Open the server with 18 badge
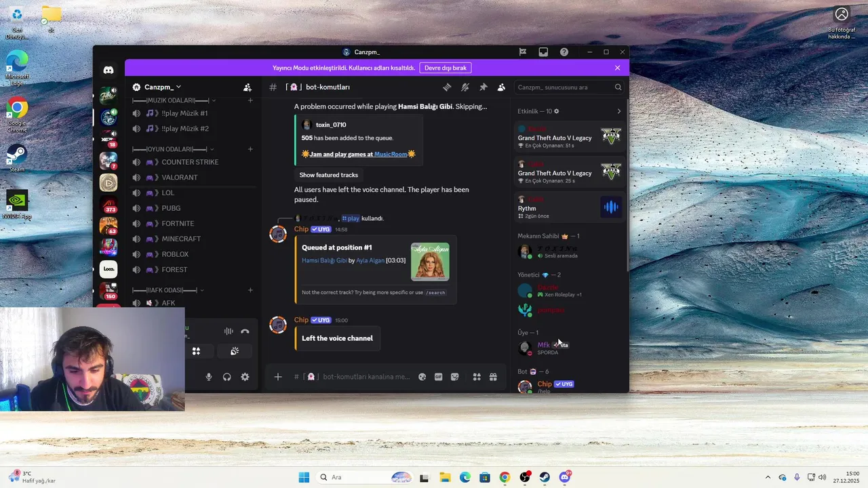 coord(108,139)
